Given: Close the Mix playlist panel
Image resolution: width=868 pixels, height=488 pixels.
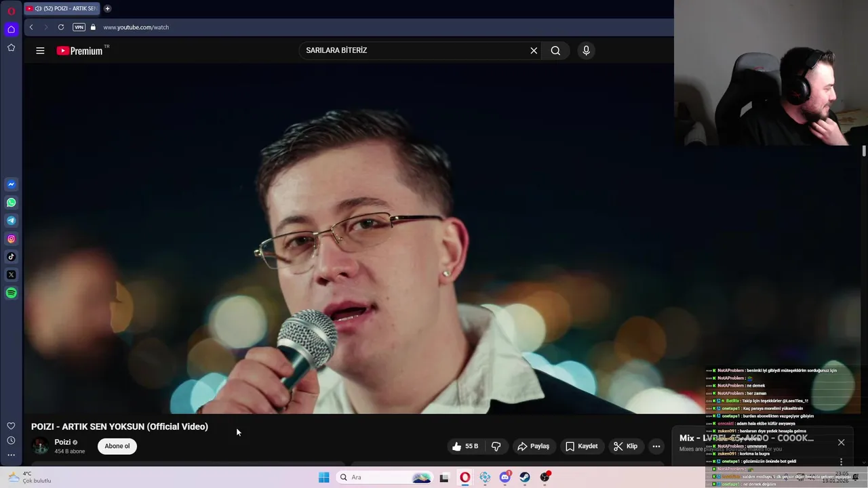Looking at the screenshot, I should (x=841, y=443).
